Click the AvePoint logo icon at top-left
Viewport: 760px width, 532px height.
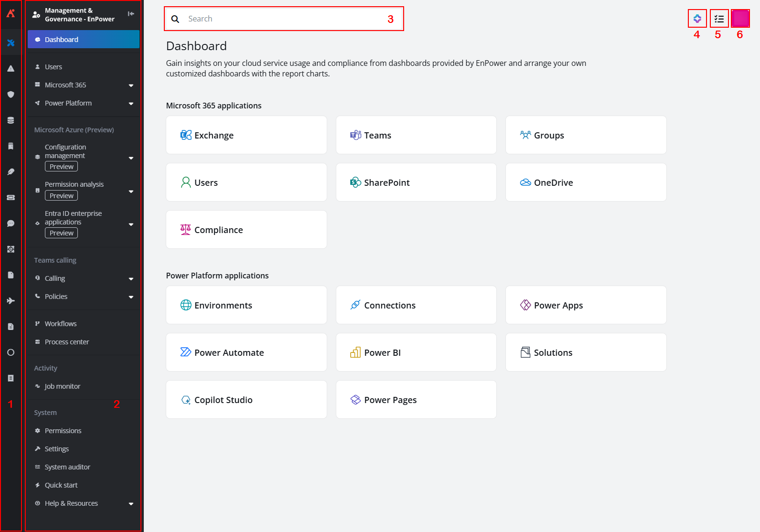click(x=11, y=13)
